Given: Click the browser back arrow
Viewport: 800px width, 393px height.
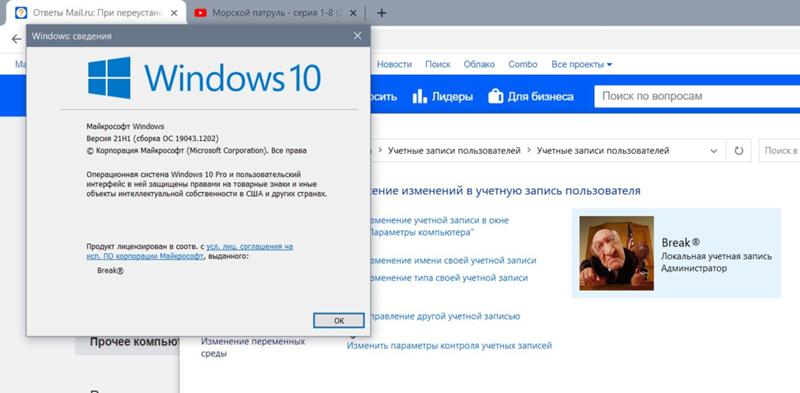Looking at the screenshot, I should pos(16,39).
